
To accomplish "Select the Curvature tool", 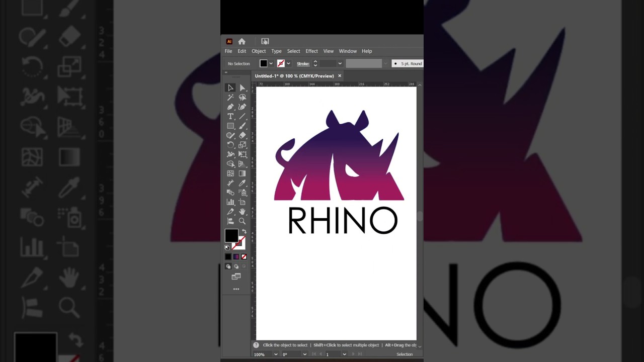I will [243, 107].
